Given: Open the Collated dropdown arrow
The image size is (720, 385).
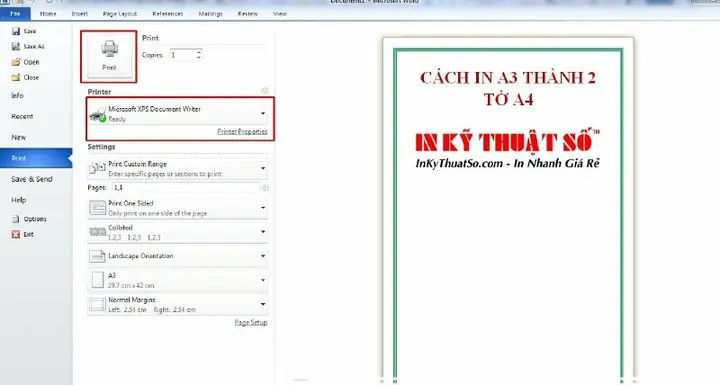Looking at the screenshot, I should pos(263,232).
